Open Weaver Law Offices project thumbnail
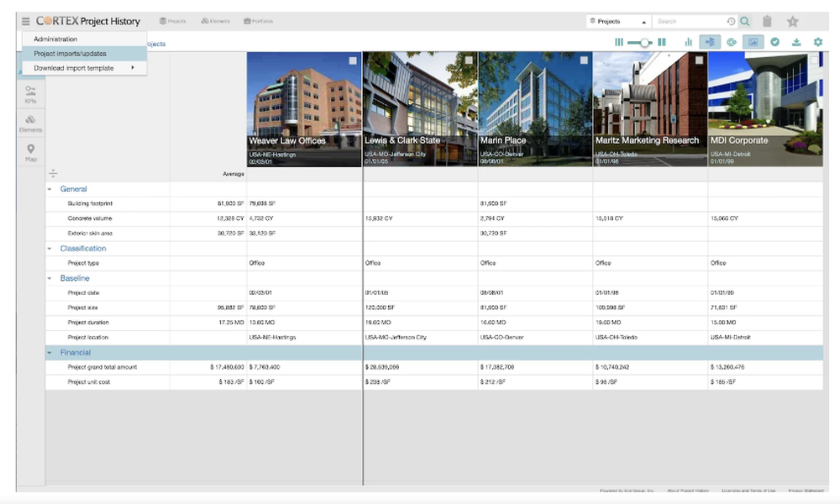This screenshot has width=840, height=504. point(304,109)
